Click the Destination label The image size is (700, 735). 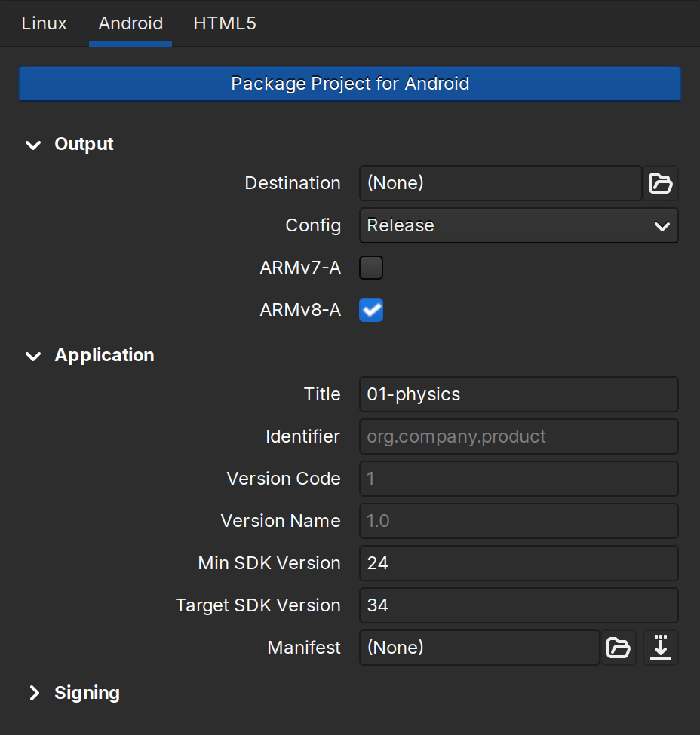[293, 183]
